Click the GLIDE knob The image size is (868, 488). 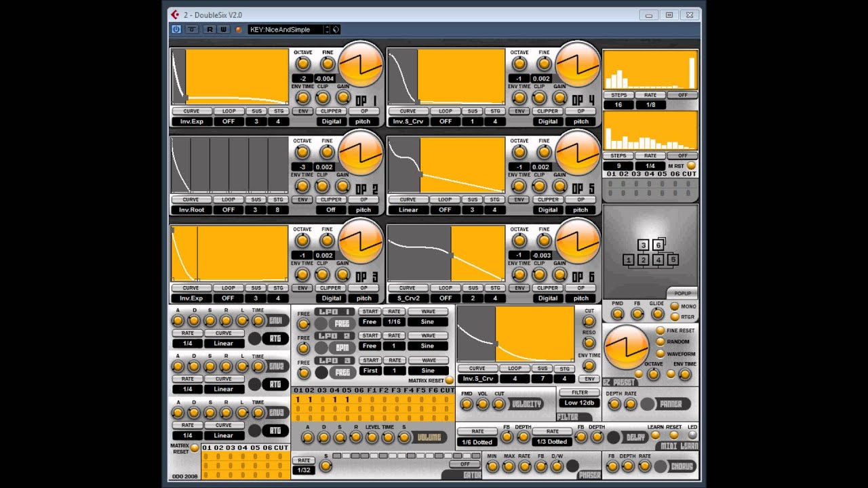coord(658,314)
